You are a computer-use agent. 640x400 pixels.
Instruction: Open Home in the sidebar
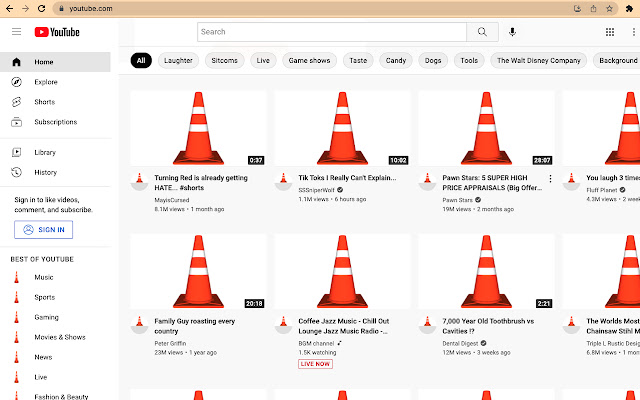click(x=55, y=62)
